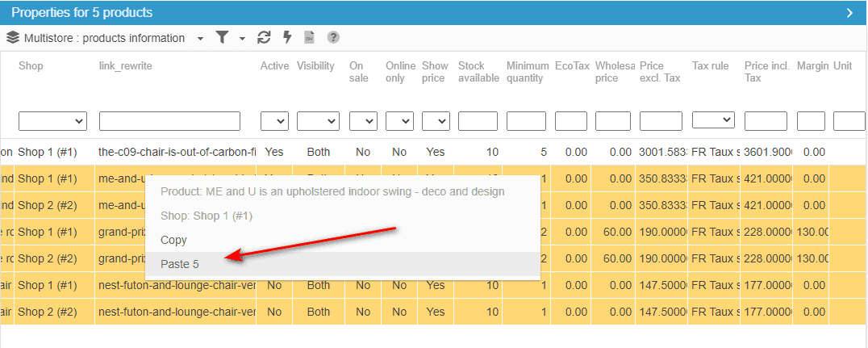Viewport: 868px width, 348px height.
Task: Expand panel with the header chevron arrow
Action: point(849,13)
